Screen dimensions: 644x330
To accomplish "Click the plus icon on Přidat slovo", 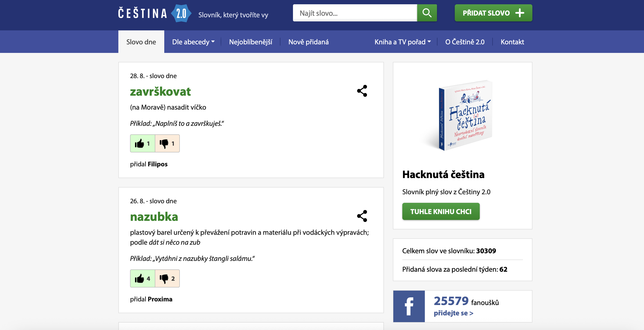I will pos(520,13).
